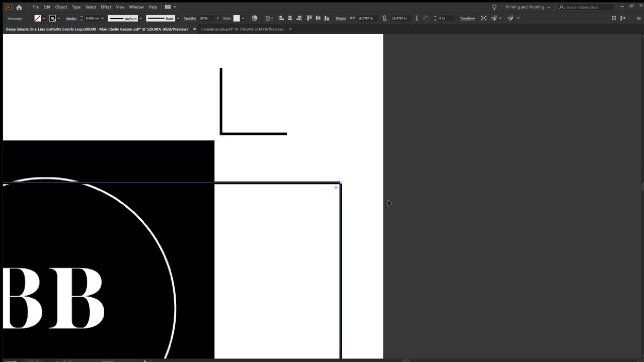Click the Fill color swatch
644x362 pixels.
38,18
